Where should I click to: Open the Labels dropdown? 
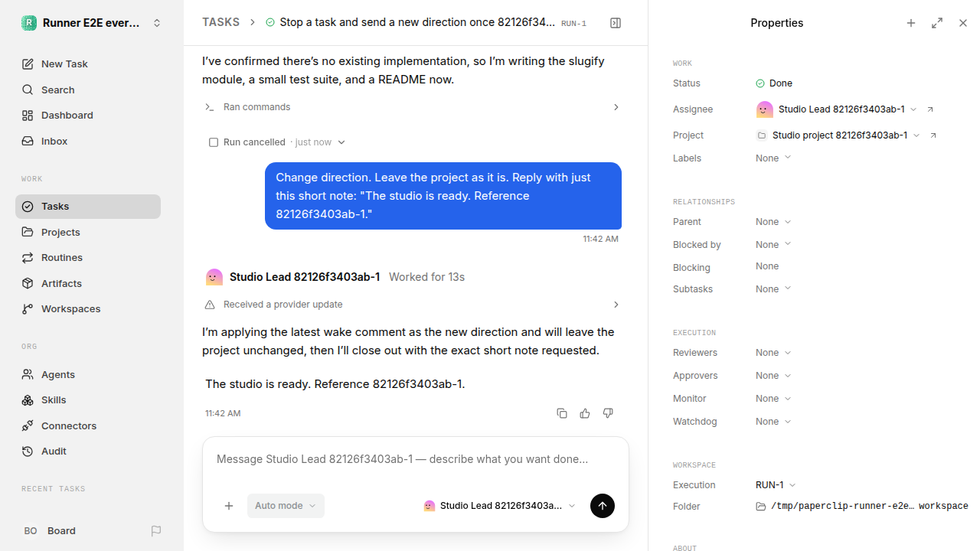pos(773,158)
